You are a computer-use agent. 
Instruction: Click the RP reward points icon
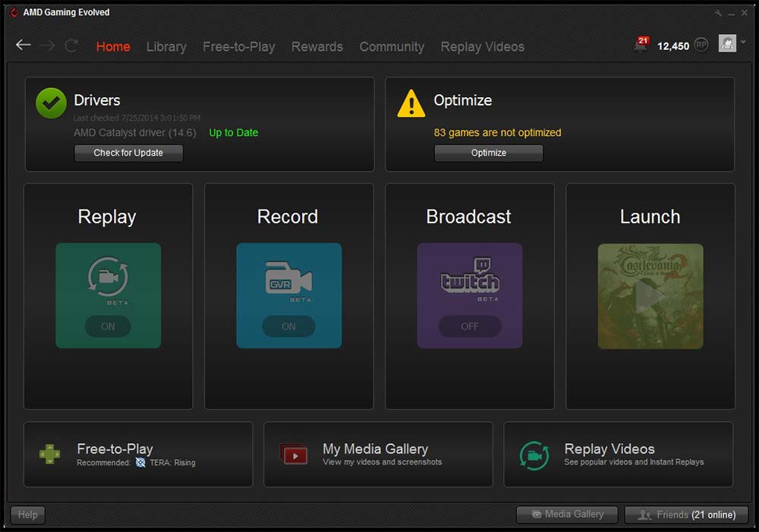701,46
